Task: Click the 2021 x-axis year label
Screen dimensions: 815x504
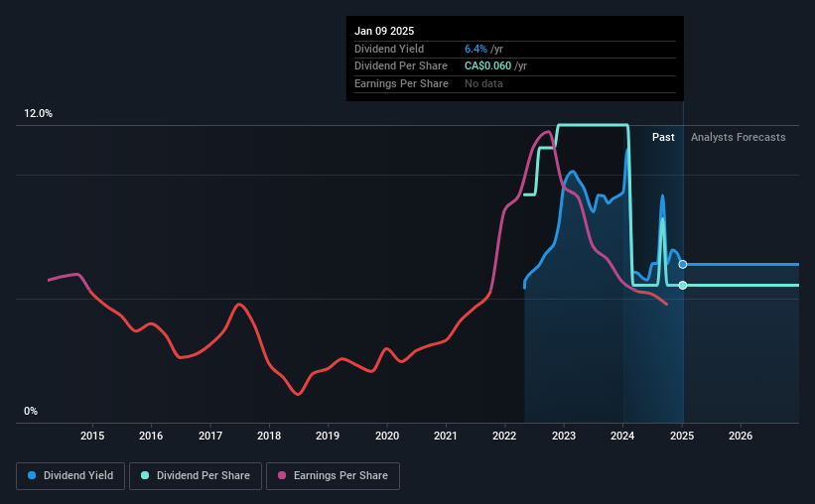Action: tap(446, 436)
